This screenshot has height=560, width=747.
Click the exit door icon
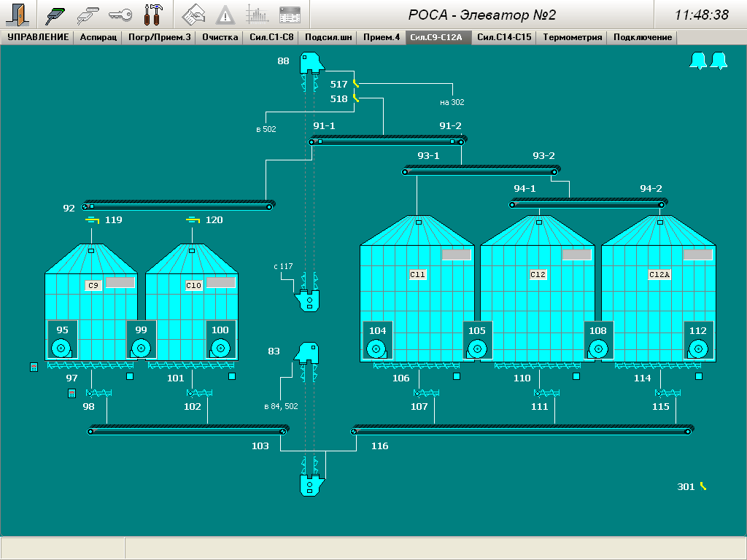[20, 14]
